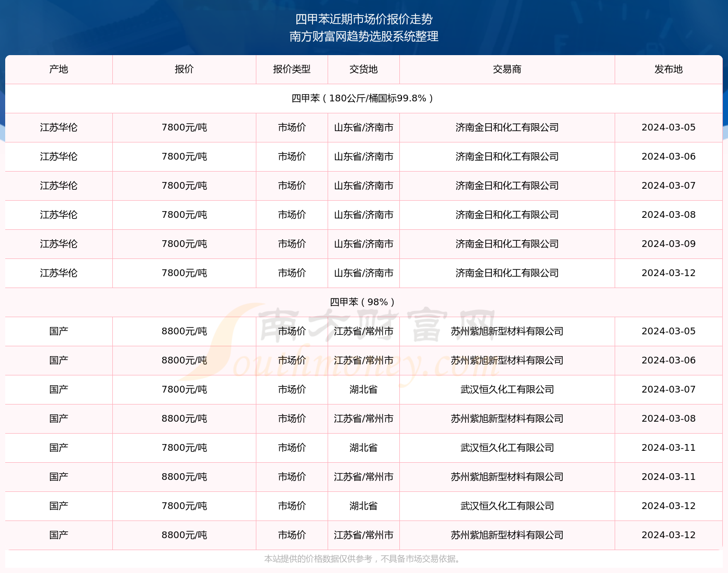Click 苏州紫旭新型材料有限公司 in the 2024-03-12 row
Viewport: 728px width, 573px height.
pos(507,535)
